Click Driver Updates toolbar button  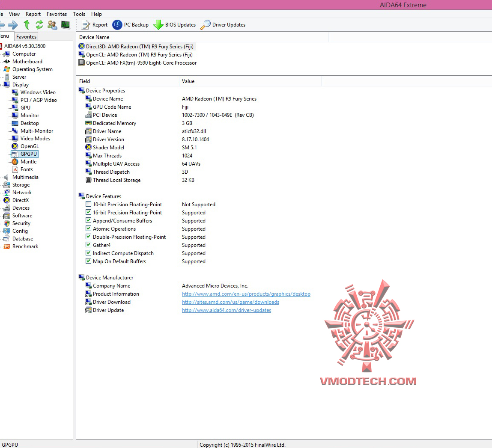tap(223, 25)
